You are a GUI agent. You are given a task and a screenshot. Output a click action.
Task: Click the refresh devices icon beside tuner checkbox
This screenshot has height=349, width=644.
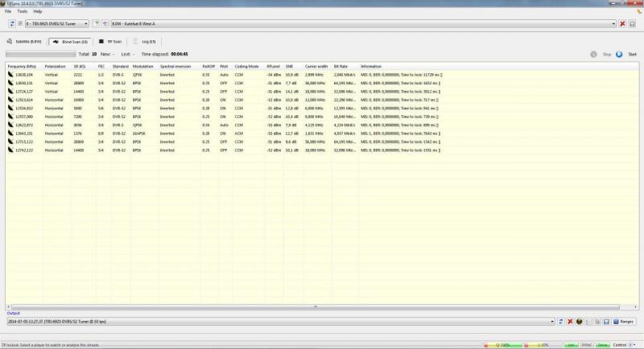point(10,24)
